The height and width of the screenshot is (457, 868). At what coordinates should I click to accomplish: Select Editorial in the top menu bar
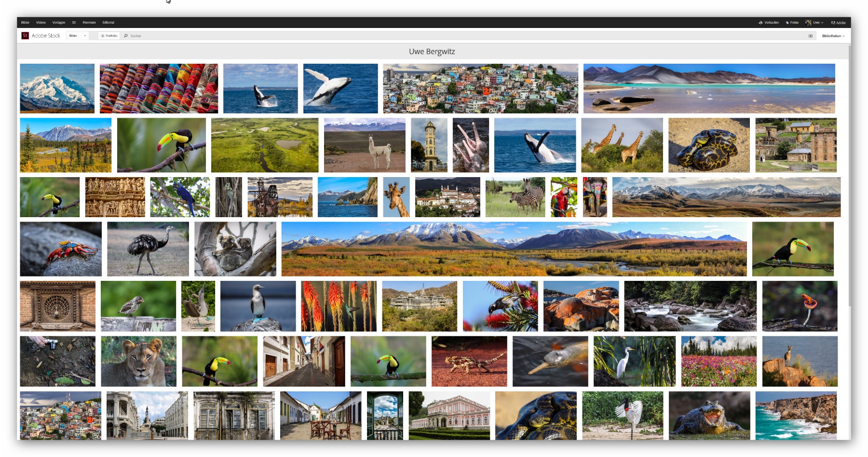point(108,22)
